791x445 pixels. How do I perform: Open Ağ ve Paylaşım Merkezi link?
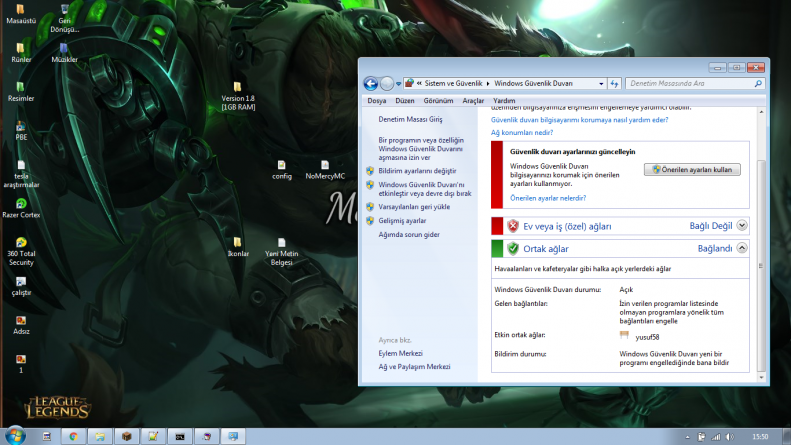coord(414,367)
